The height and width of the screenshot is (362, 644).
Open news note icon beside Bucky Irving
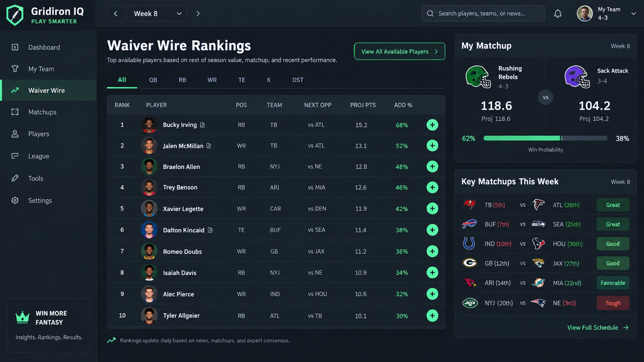click(202, 125)
